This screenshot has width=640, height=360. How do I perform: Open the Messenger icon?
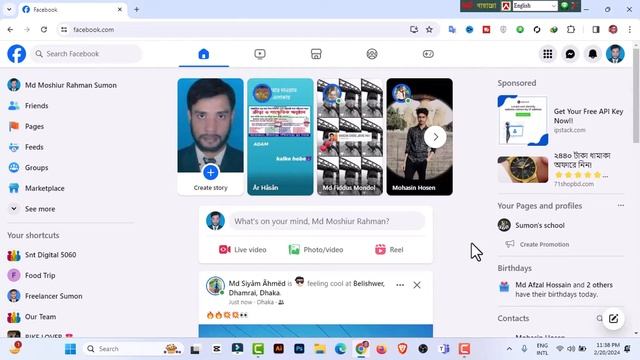pyautogui.click(x=570, y=54)
